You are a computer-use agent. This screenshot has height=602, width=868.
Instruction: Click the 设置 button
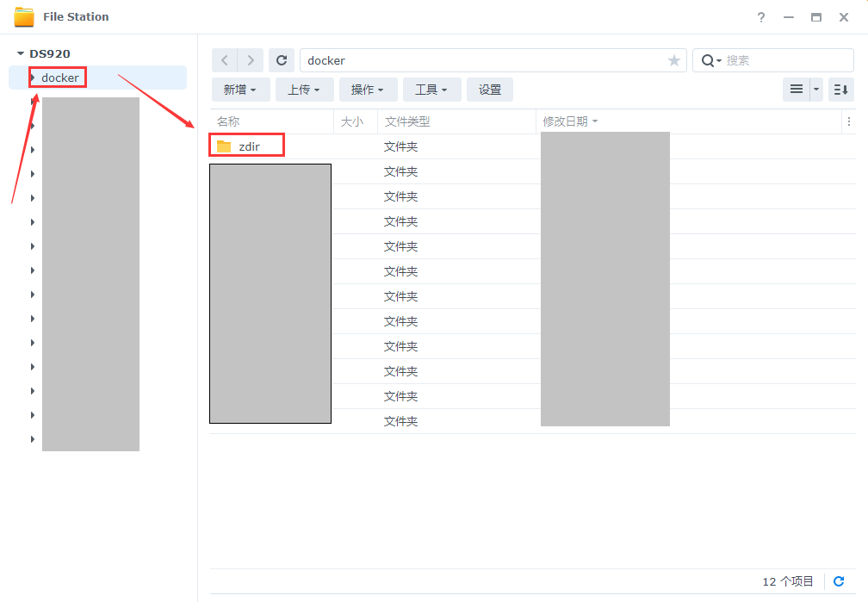pyautogui.click(x=490, y=90)
